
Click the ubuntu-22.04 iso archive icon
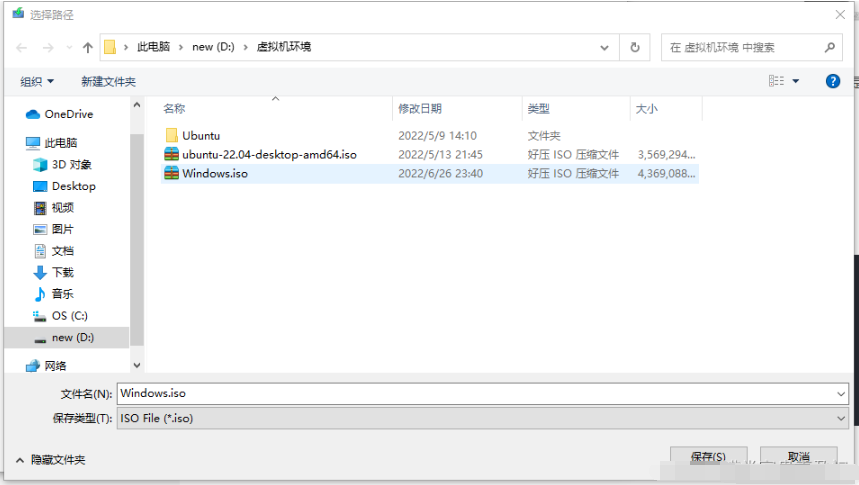click(x=171, y=155)
